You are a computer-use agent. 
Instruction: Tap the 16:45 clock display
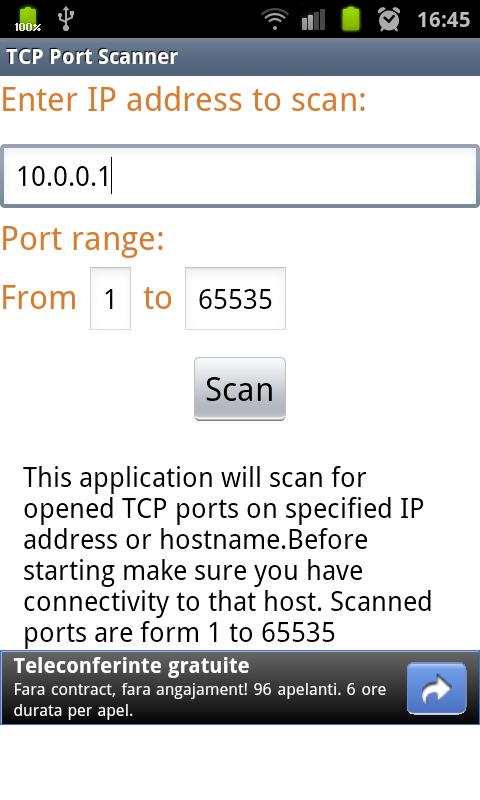click(443, 20)
